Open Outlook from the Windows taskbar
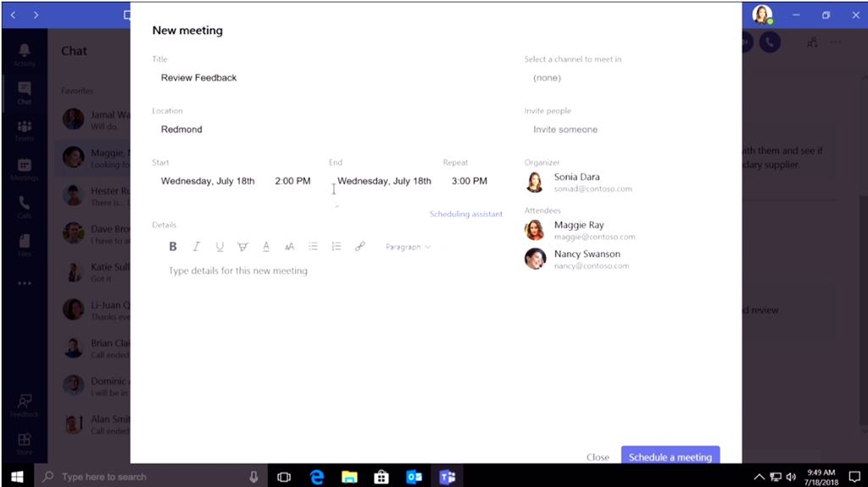868x487 pixels. click(414, 477)
